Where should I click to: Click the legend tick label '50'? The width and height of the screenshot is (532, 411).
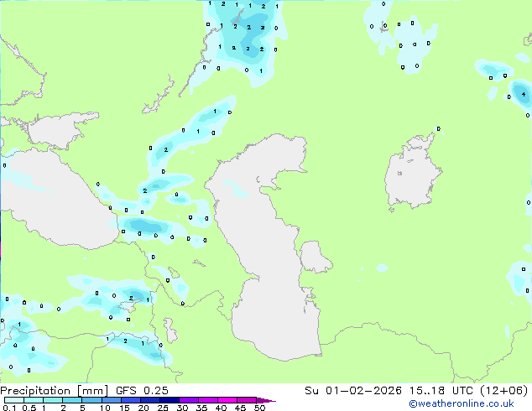pos(259,408)
